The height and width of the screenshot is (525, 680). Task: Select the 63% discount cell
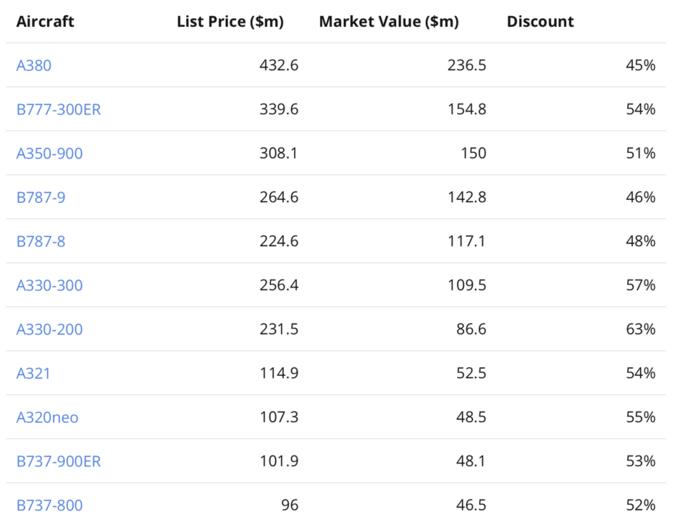640,329
